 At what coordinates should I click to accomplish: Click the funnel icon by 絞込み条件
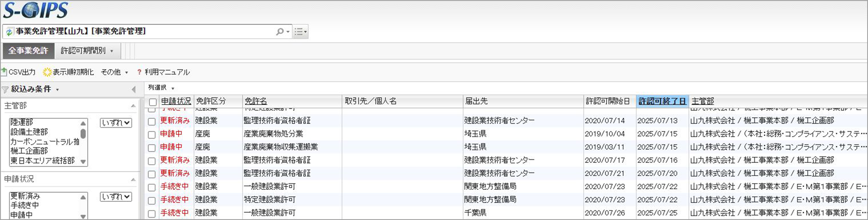5,90
